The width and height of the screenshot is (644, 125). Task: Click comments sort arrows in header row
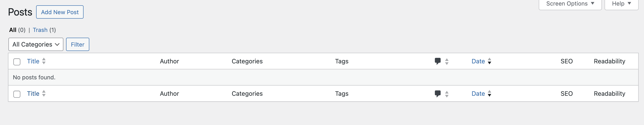447,61
